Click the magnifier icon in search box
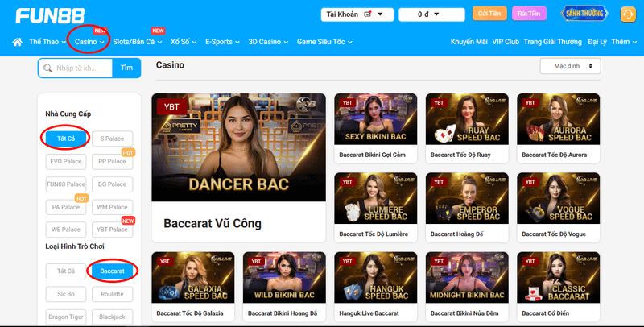This screenshot has width=644, height=327. (x=47, y=68)
